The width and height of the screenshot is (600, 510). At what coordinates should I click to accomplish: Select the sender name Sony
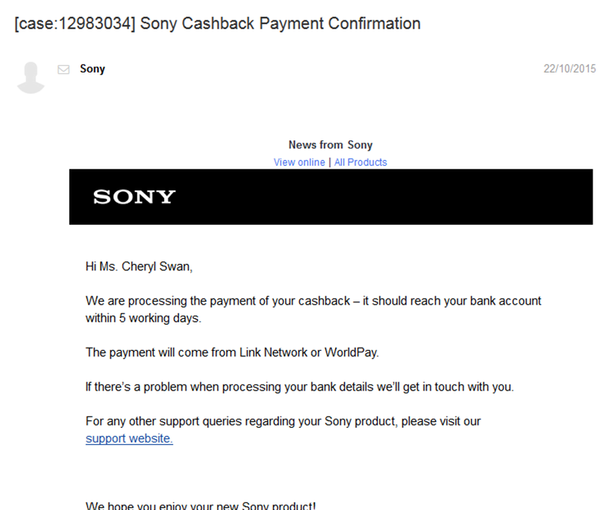point(92,69)
